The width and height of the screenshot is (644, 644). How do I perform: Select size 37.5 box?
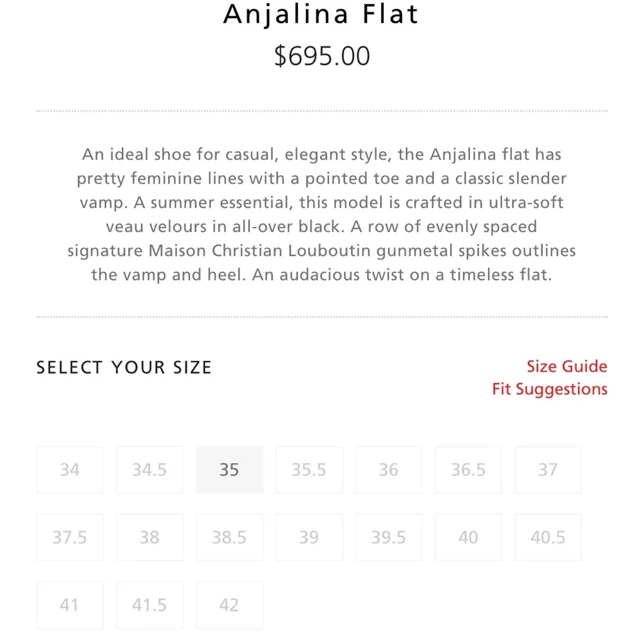click(70, 538)
